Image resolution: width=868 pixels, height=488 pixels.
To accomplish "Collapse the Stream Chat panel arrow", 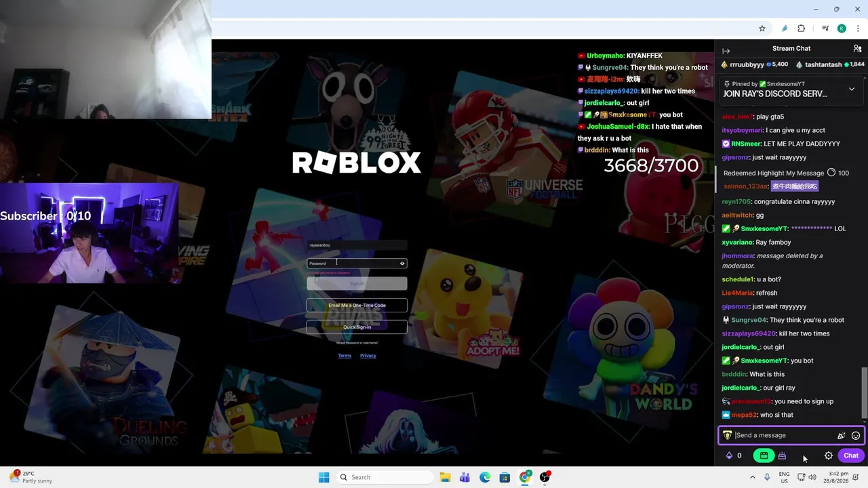I will 726,51.
